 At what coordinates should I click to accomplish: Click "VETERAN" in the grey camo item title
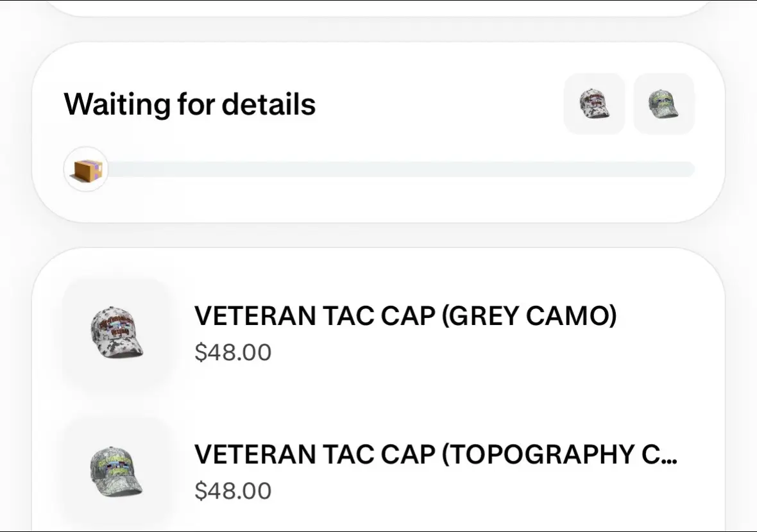tap(255, 316)
